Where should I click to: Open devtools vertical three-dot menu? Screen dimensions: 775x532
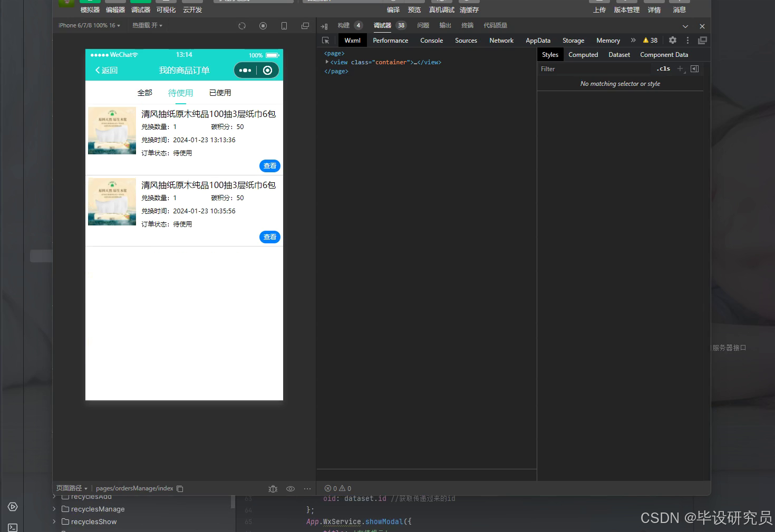pos(687,40)
